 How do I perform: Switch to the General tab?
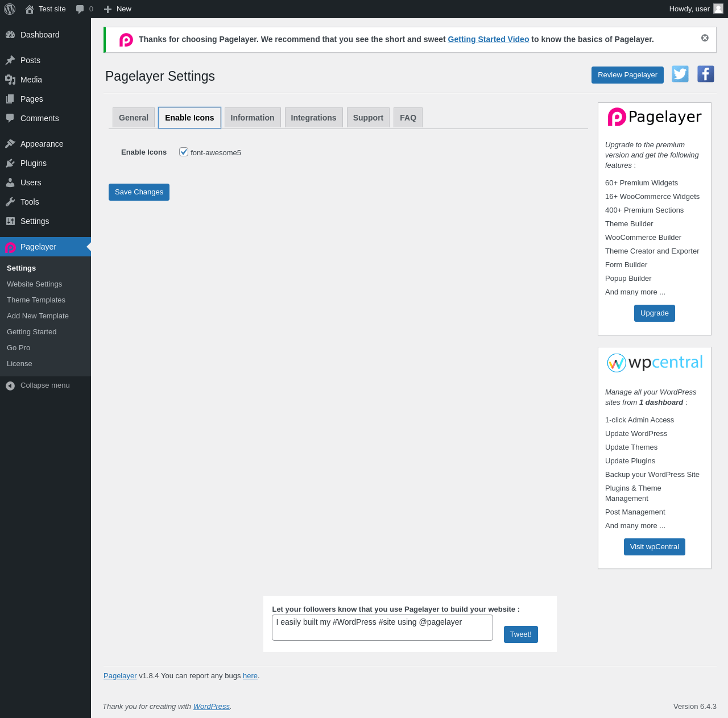[134, 118]
